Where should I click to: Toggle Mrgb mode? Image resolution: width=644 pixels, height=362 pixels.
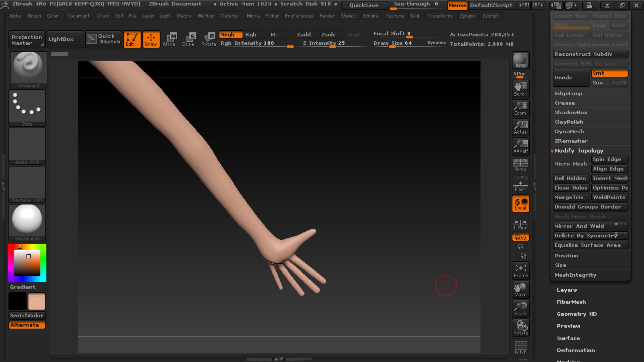[x=231, y=35]
